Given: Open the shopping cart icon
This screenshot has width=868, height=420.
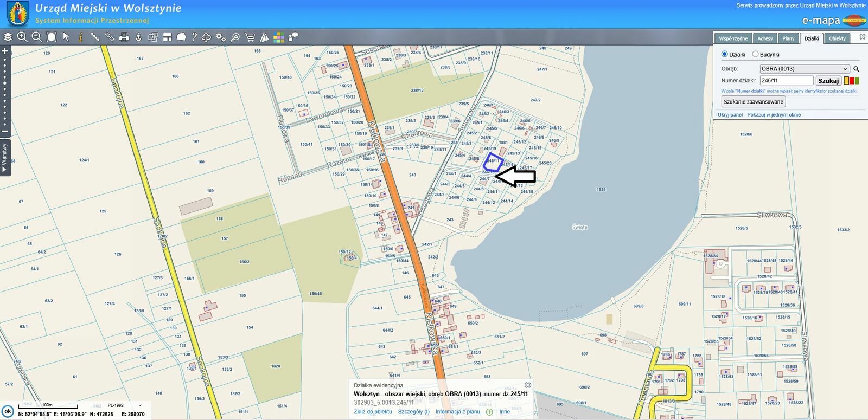Looking at the screenshot, I should (x=250, y=37).
